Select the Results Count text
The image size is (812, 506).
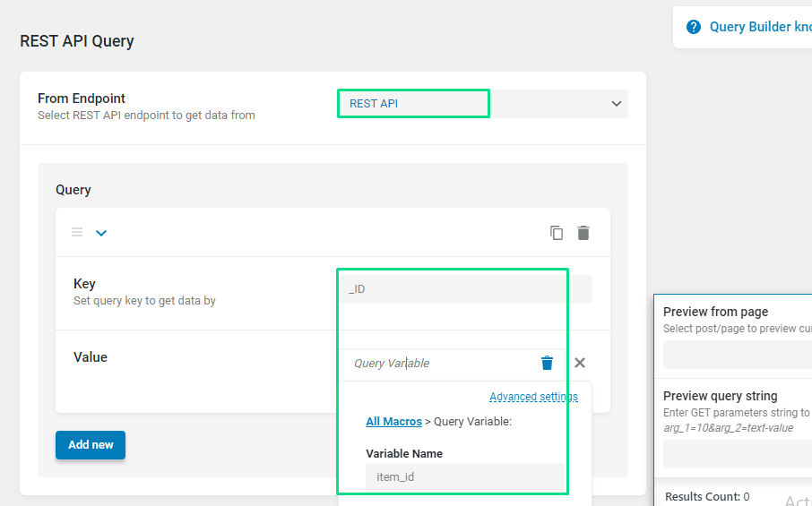point(707,497)
